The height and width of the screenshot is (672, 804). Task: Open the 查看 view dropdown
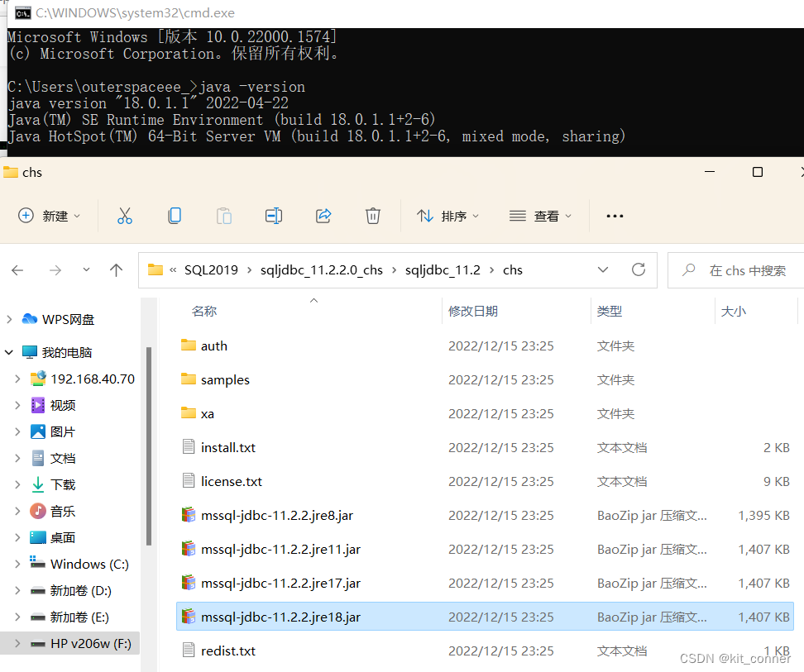tap(540, 216)
